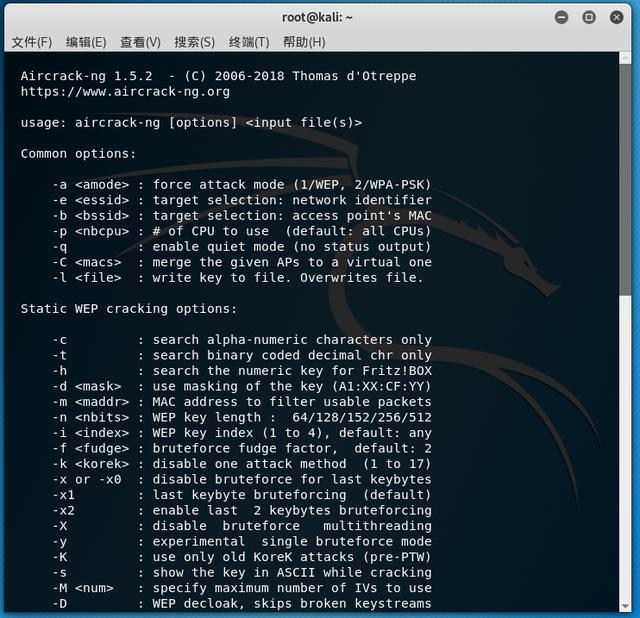This screenshot has height=618, width=640.
Task: Click the scrollbar up arrow
Action: pyautogui.click(x=625, y=58)
